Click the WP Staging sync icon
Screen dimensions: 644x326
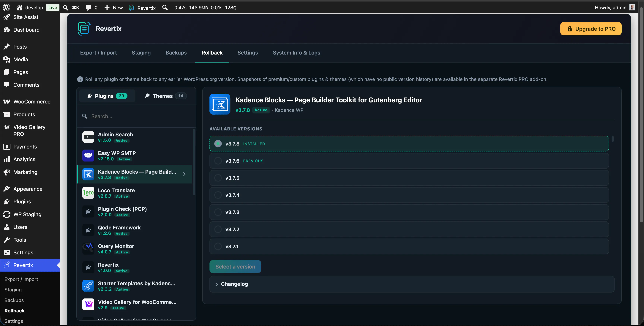[7, 214]
